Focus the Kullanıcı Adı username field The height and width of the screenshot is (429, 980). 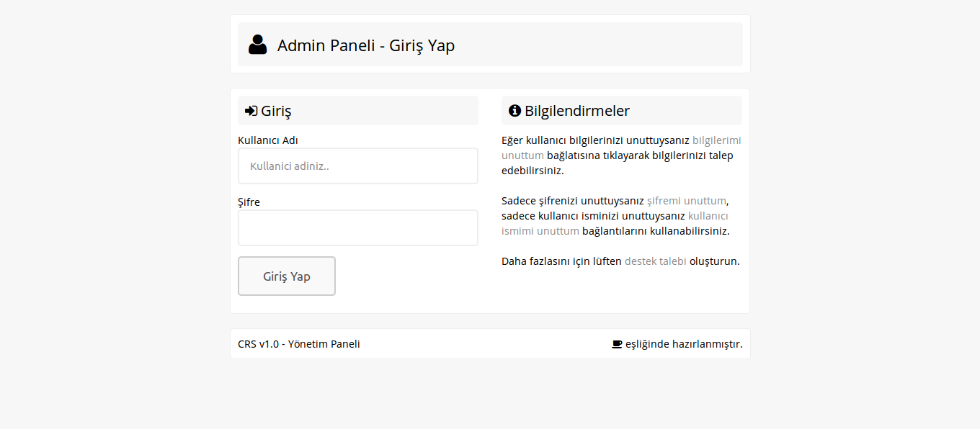pos(357,166)
